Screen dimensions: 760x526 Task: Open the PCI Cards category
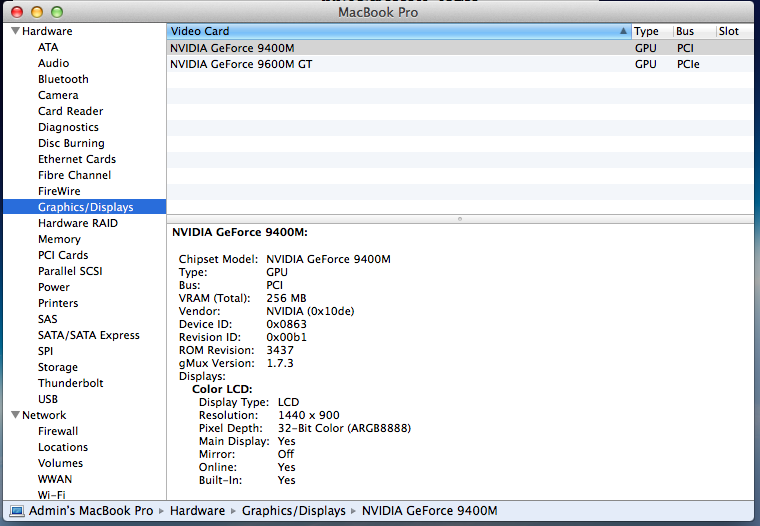coord(63,255)
